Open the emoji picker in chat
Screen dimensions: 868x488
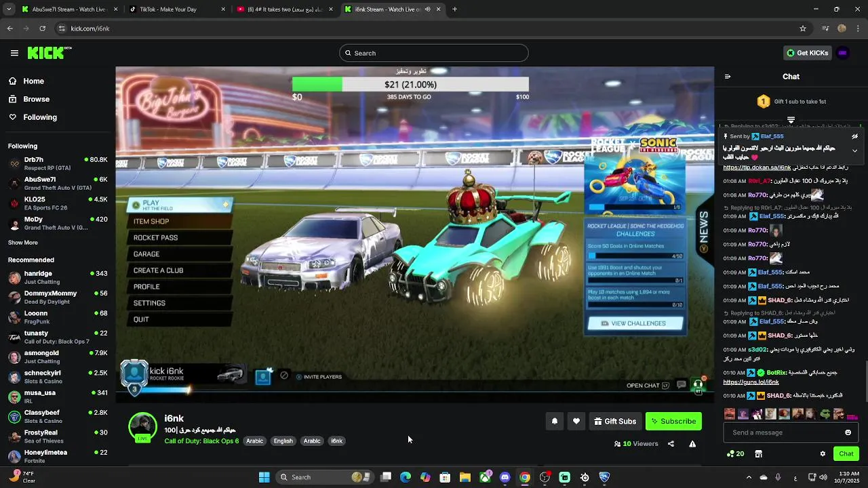tap(848, 432)
